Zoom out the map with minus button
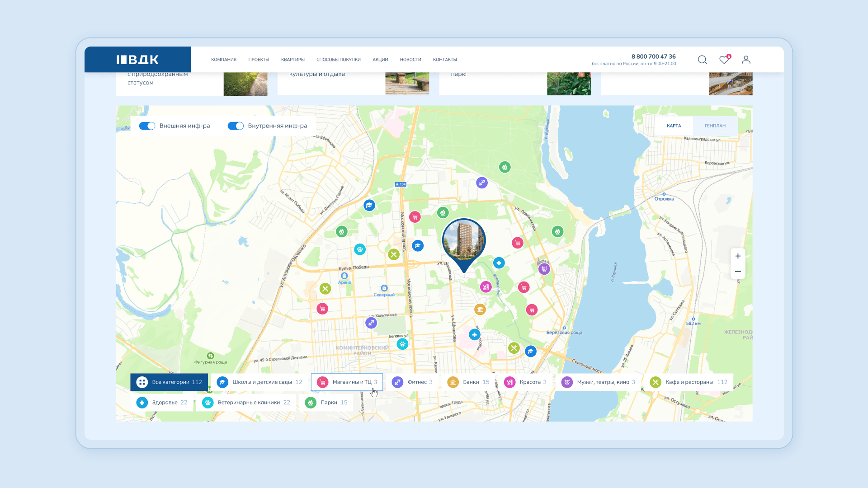 coord(738,272)
